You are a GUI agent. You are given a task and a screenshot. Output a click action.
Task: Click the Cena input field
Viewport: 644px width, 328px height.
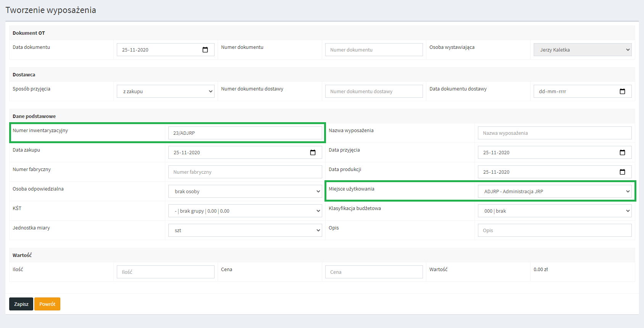click(374, 272)
